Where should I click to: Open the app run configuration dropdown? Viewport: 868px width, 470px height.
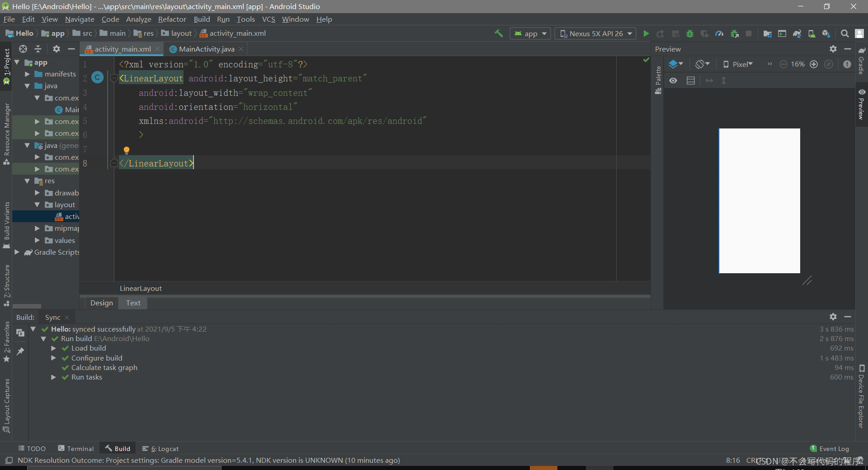(530, 33)
